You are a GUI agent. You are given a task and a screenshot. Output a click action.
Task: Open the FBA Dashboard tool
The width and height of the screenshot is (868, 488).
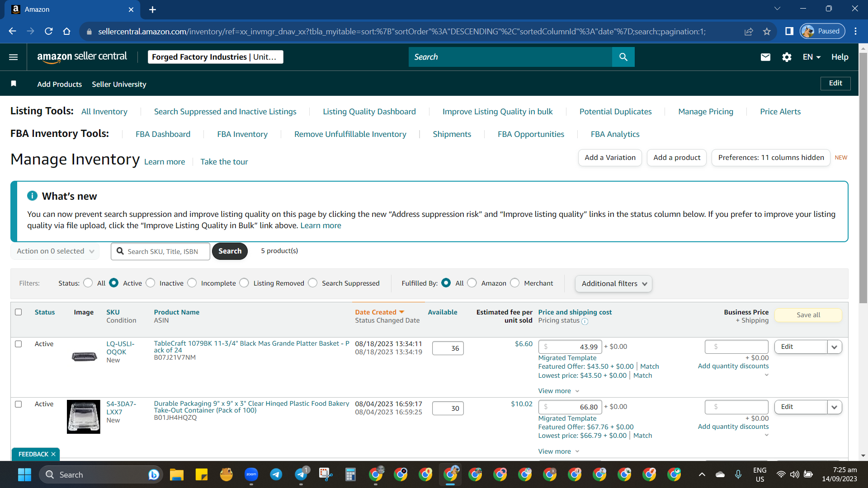(x=163, y=134)
